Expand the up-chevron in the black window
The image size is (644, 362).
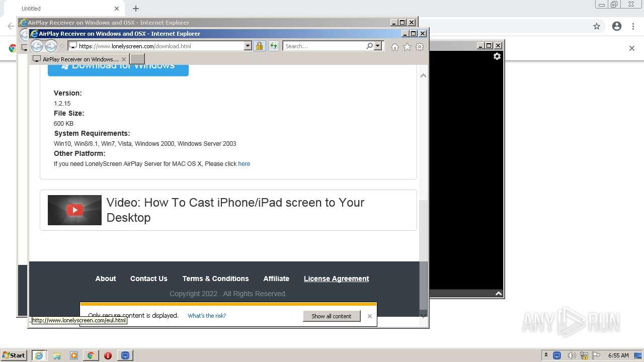[499, 294]
